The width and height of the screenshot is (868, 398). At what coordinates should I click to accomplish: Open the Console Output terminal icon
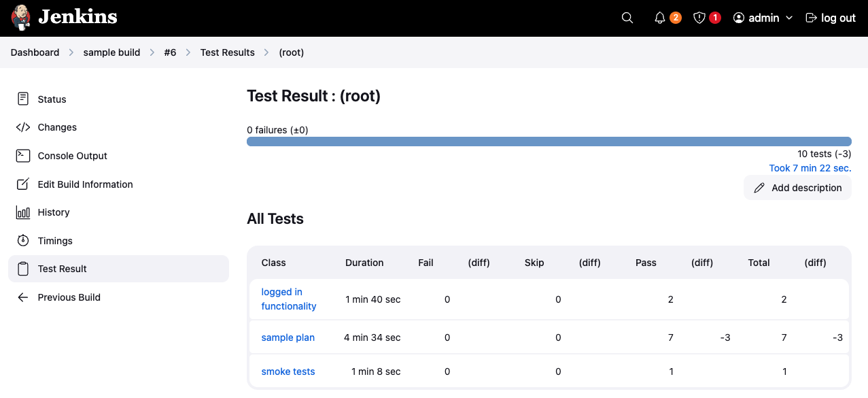pyautogui.click(x=22, y=155)
